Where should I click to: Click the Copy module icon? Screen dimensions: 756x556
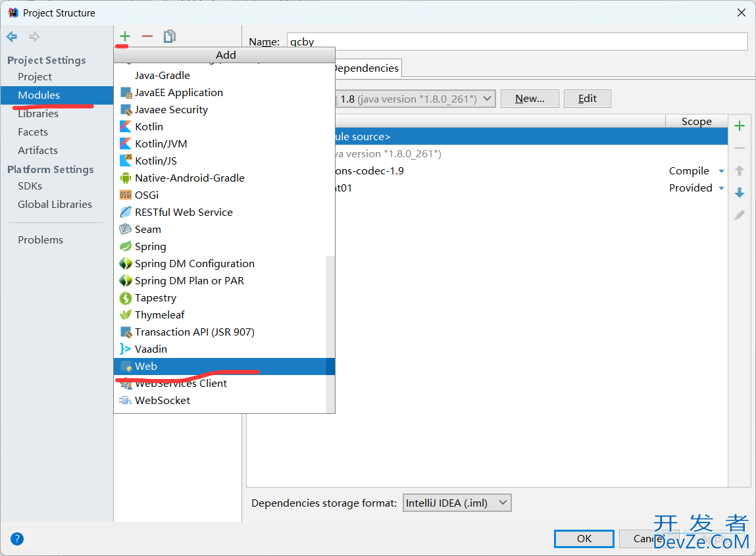pyautogui.click(x=170, y=36)
